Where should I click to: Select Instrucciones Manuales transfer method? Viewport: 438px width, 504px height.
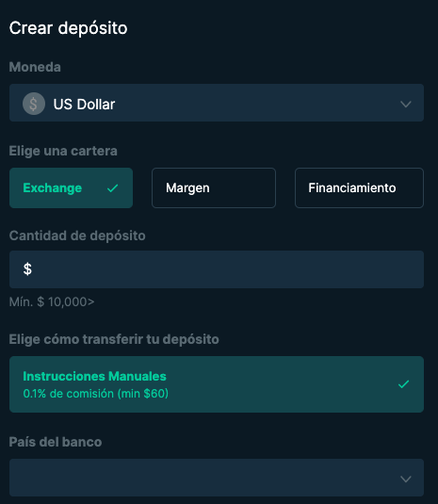217,384
